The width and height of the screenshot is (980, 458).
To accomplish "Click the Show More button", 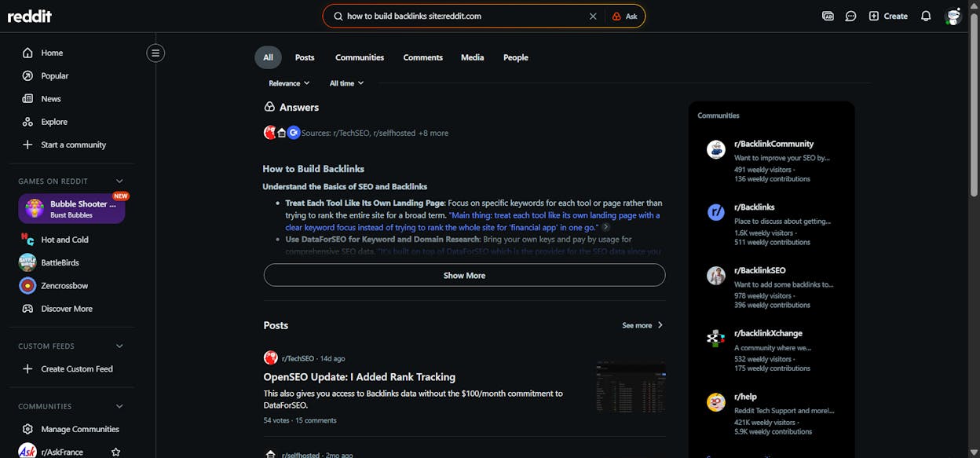I will coord(464,275).
